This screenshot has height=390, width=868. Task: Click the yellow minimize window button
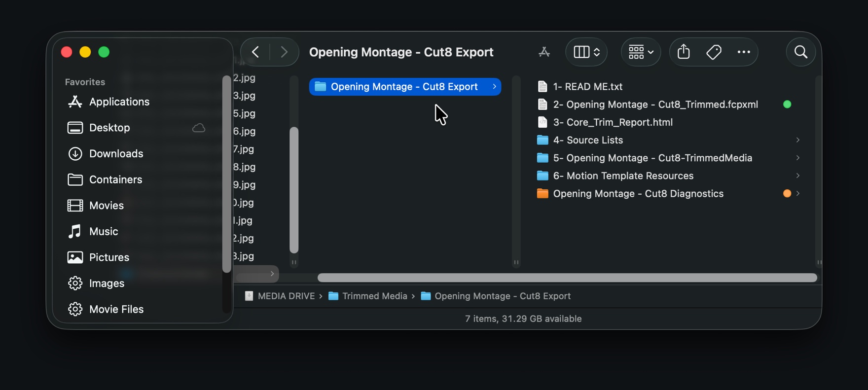point(85,52)
